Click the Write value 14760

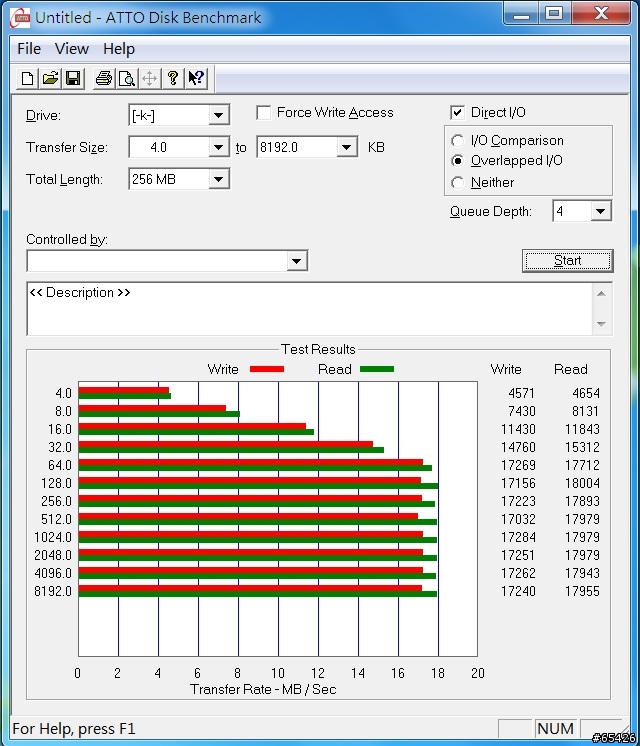(x=518, y=447)
